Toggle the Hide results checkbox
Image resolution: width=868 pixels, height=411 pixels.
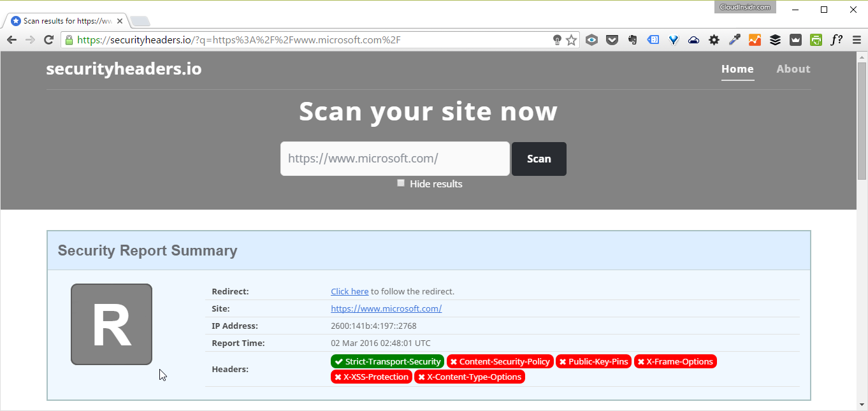coord(401,183)
